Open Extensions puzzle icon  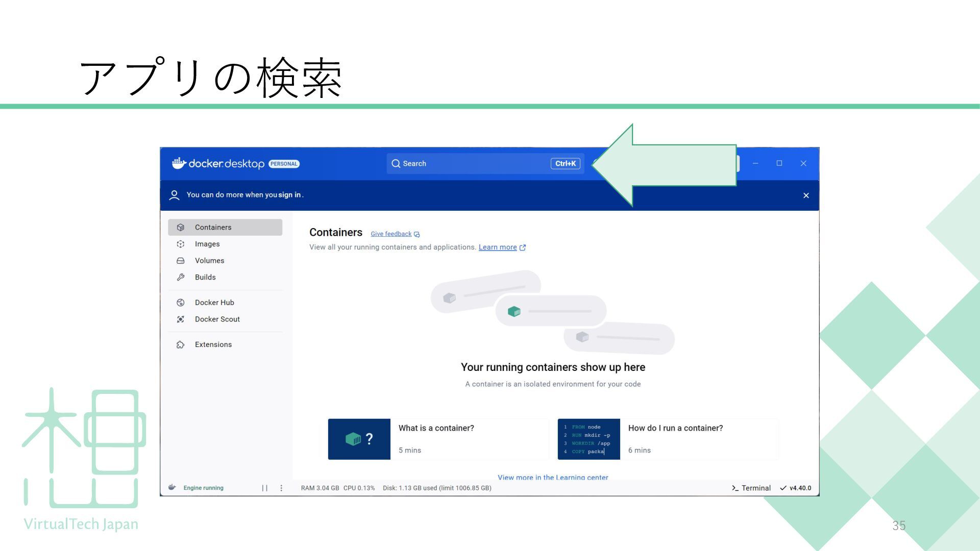[x=180, y=345]
